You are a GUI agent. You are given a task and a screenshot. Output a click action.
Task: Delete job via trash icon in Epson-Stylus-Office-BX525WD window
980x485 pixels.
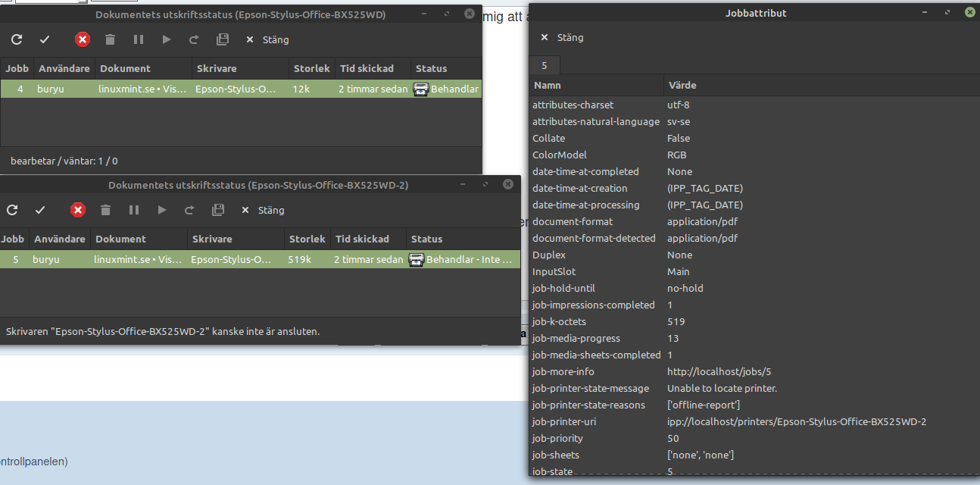pyautogui.click(x=110, y=39)
